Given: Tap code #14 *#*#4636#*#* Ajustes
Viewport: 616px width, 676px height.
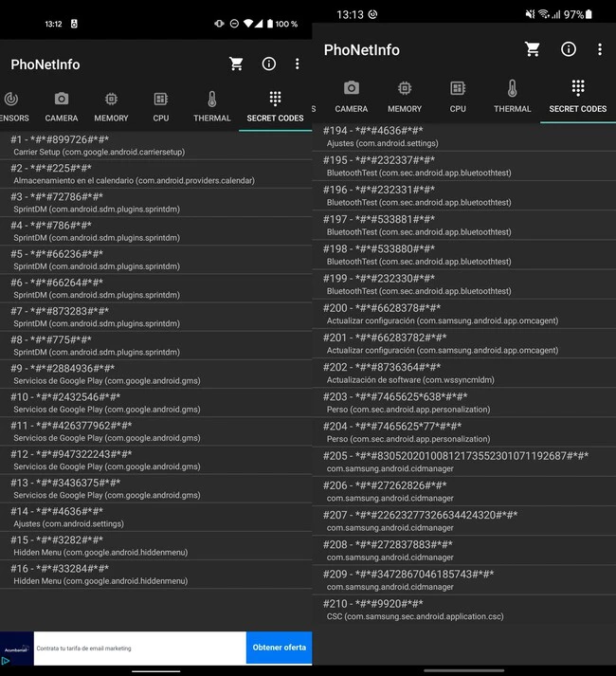Looking at the screenshot, I should pos(156,517).
